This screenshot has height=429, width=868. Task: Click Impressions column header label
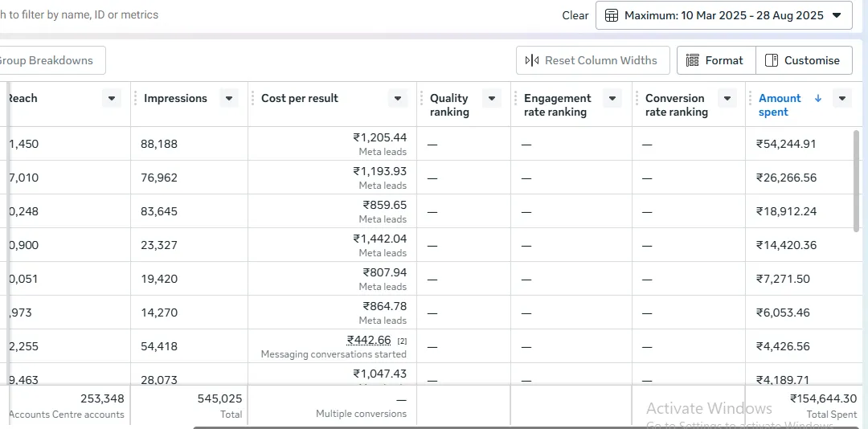(x=175, y=99)
